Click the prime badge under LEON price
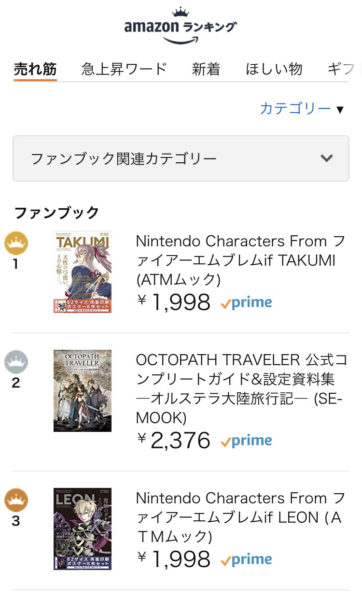Viewport: 362px width, 600px height. (246, 560)
